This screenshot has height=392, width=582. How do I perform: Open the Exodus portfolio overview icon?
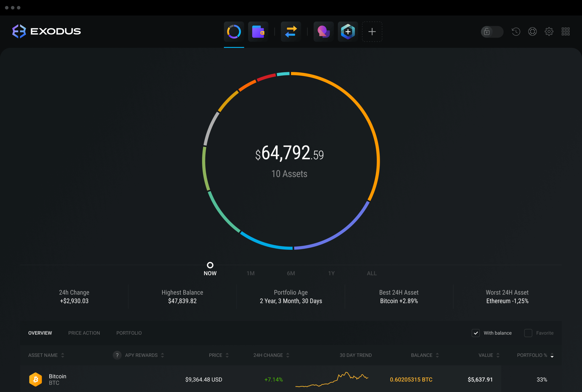234,31
